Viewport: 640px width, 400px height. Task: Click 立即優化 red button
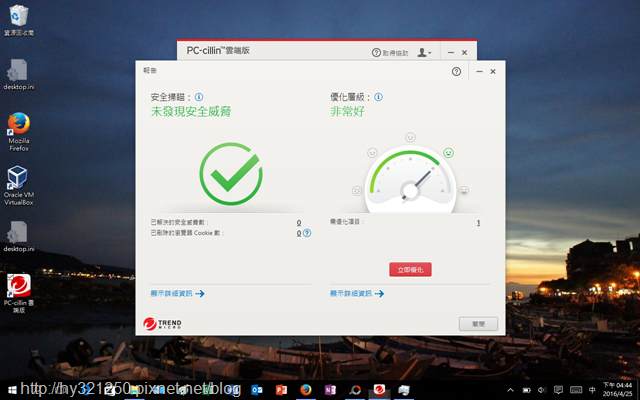(410, 269)
